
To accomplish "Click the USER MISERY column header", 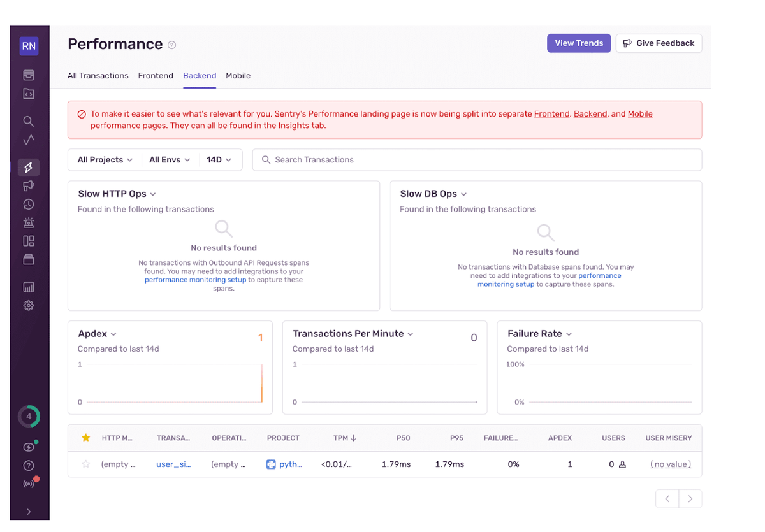I will point(668,438).
